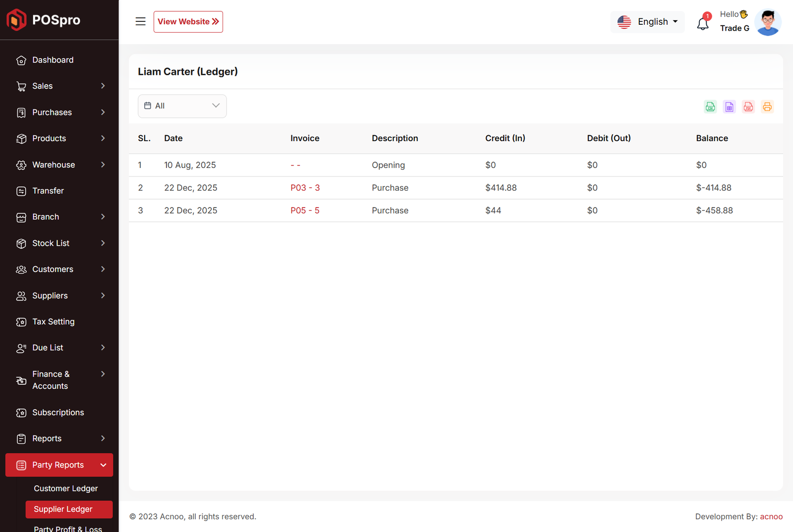Print the supplier ledger

tap(767, 106)
